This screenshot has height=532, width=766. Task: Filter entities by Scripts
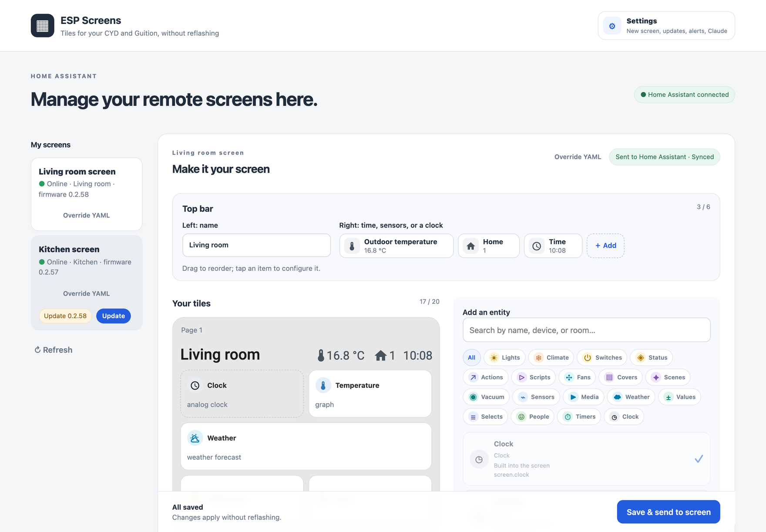click(x=534, y=377)
